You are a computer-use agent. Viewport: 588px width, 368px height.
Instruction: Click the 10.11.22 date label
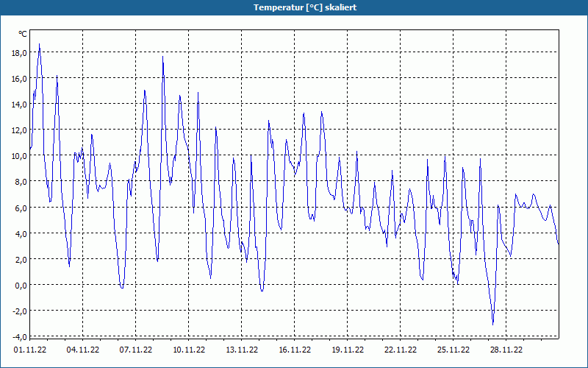point(189,350)
